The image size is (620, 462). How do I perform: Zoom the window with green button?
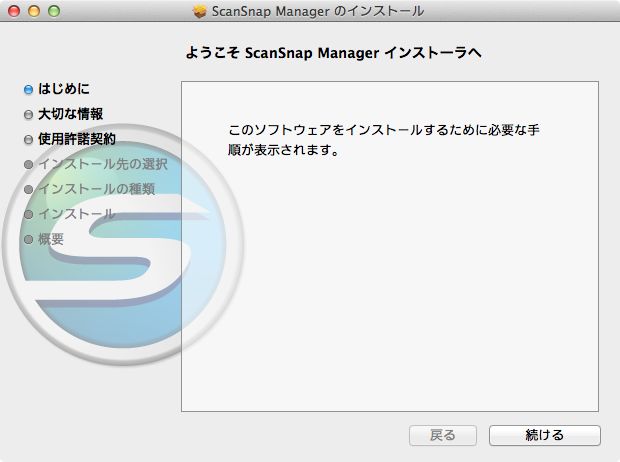coord(54,11)
